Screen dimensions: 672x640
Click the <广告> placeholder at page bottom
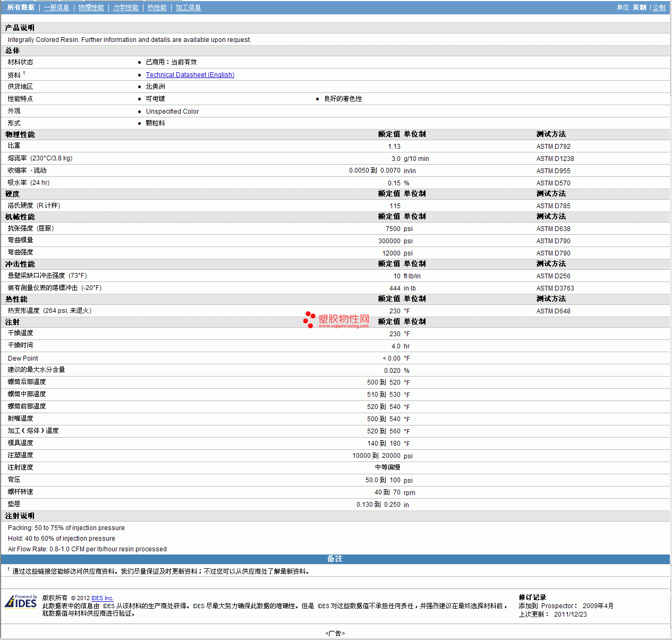click(335, 633)
